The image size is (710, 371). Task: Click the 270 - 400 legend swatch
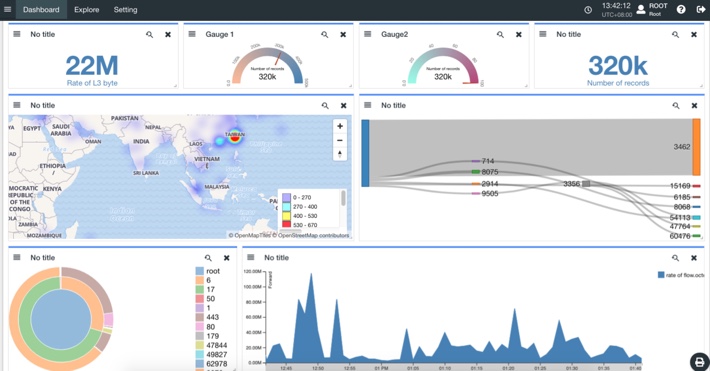[x=286, y=207]
